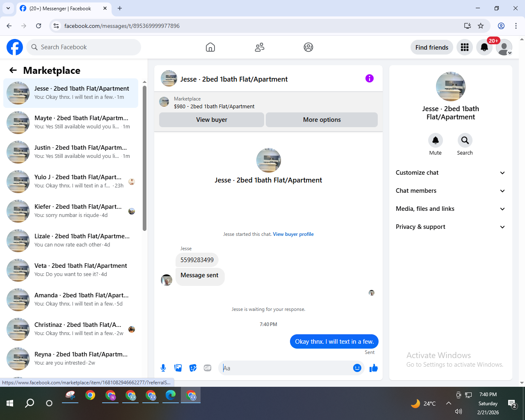Open the Facebook menu grid icon
This screenshot has width=525, height=420.
465,47
